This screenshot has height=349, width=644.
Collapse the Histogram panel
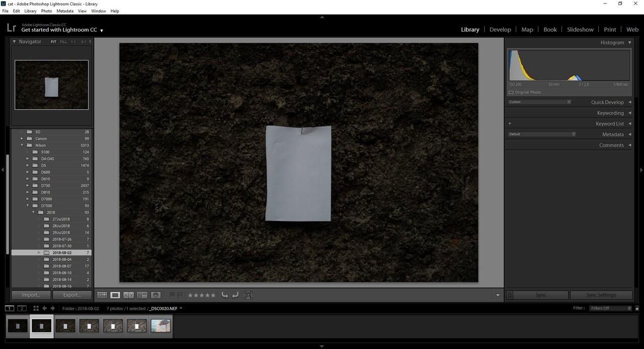[629, 43]
